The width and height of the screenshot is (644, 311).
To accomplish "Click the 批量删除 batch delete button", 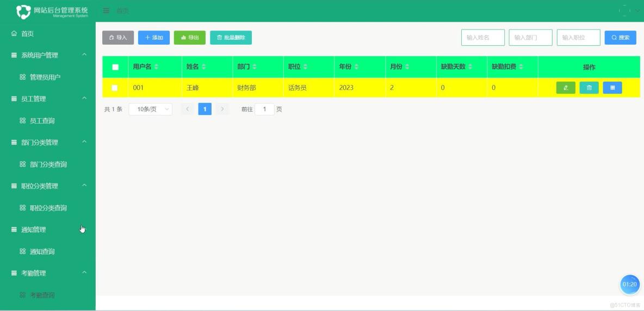I will point(231,38).
